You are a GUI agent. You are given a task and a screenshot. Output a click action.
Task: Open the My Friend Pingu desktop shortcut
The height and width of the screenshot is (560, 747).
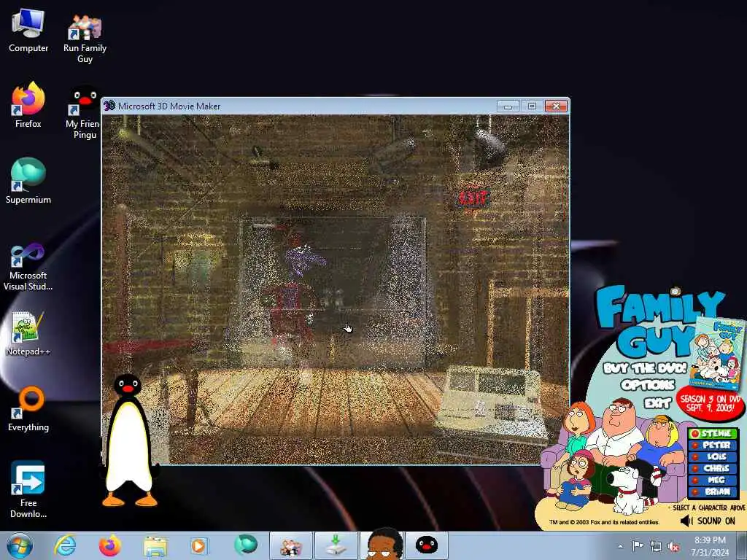click(84, 112)
